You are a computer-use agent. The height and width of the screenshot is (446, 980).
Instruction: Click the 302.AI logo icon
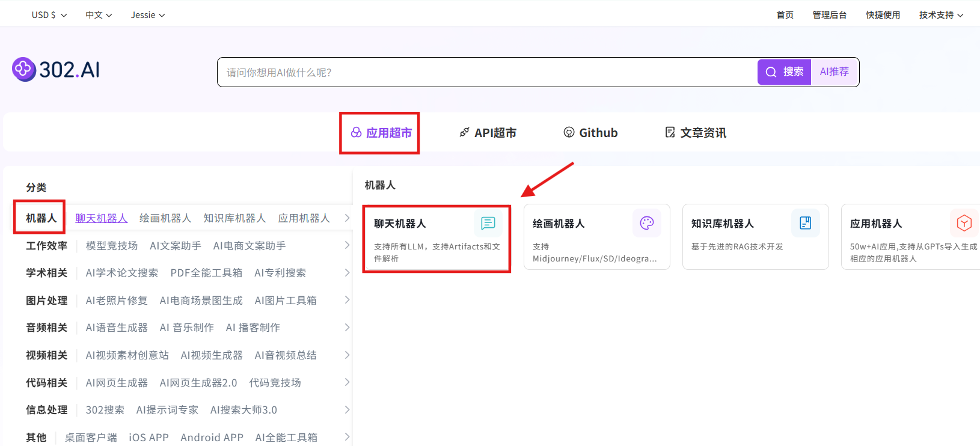click(24, 70)
